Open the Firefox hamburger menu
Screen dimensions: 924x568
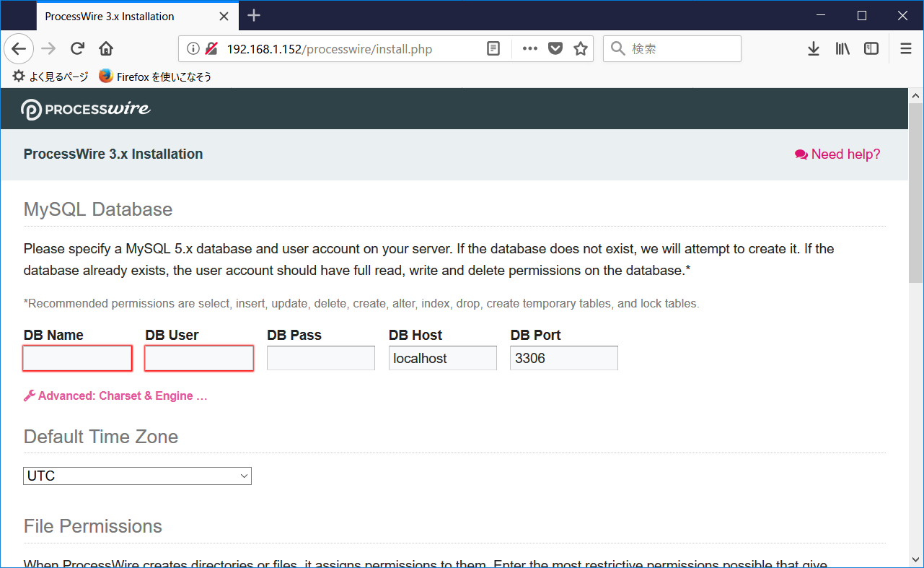point(905,48)
